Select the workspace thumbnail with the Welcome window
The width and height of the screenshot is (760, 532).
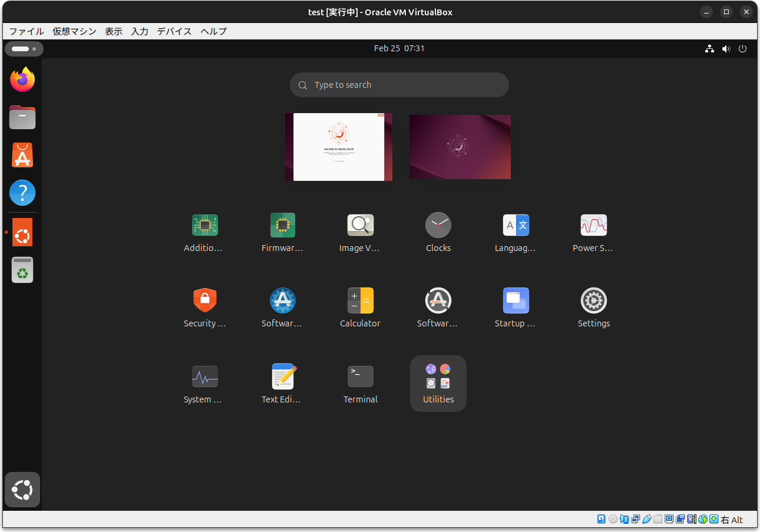(x=339, y=147)
